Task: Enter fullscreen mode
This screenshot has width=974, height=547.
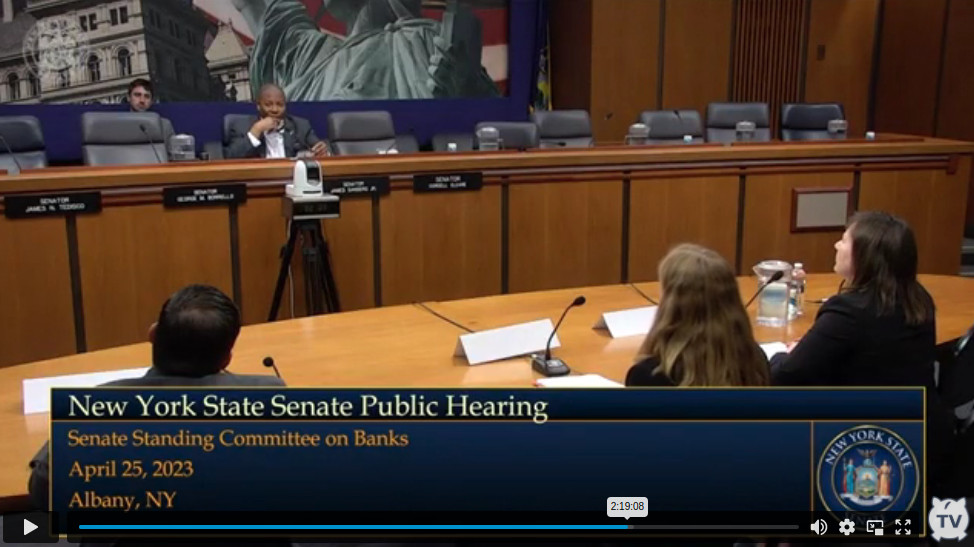Action: (903, 527)
